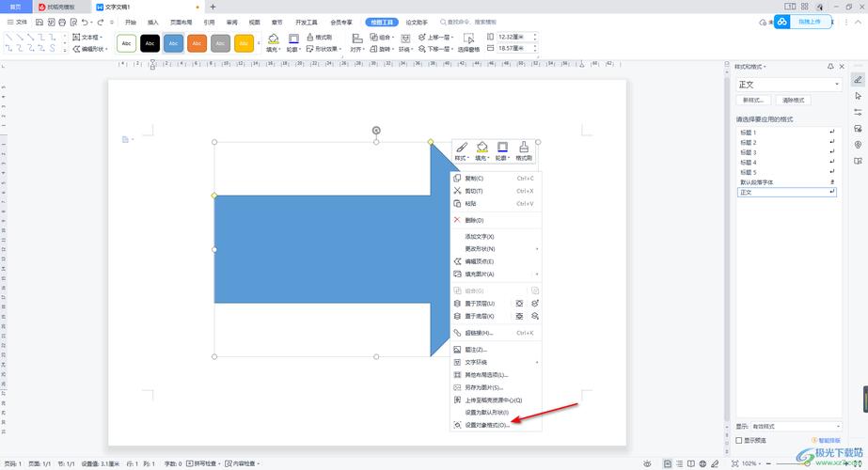
Task: Open the Display (显示) filter dropdown
Action: tap(797, 427)
